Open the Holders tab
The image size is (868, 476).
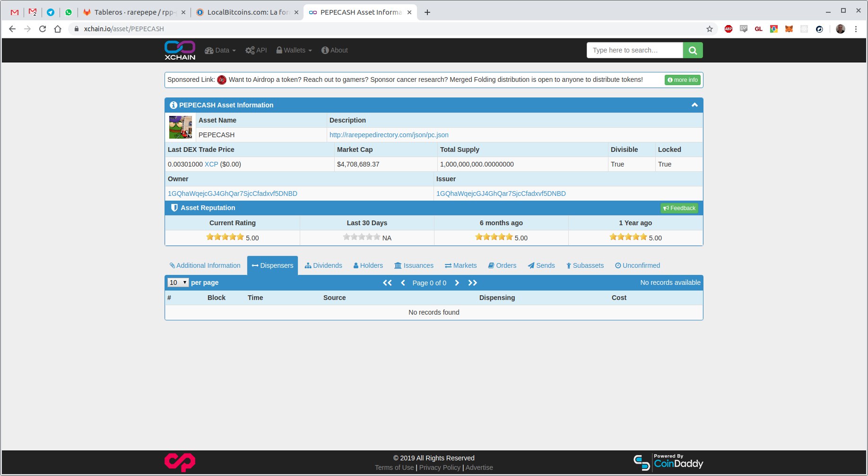368,265
